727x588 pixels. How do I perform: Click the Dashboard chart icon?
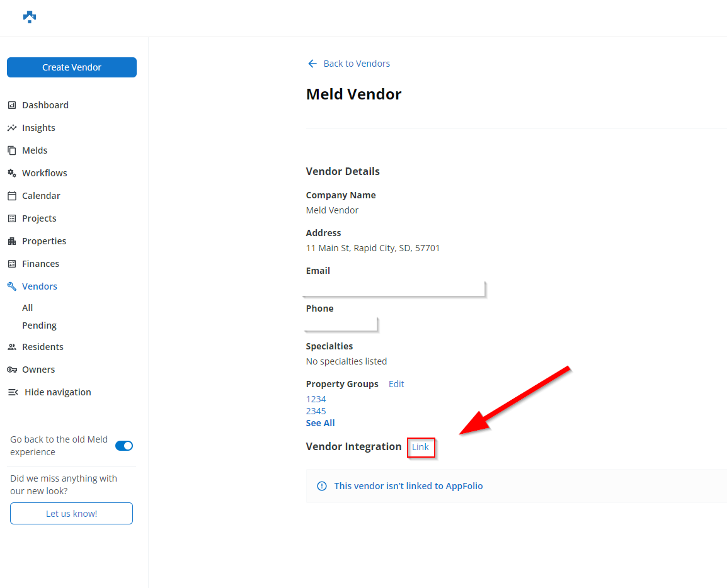(x=11, y=105)
